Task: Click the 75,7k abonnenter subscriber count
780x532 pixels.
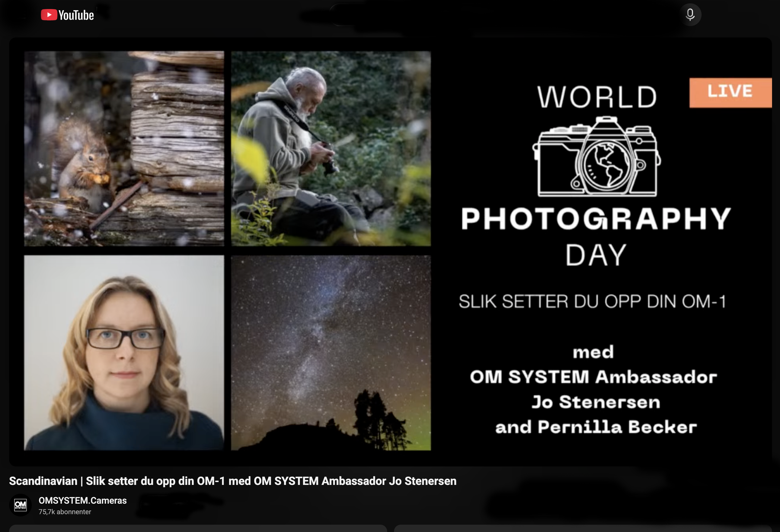Action: click(x=65, y=512)
